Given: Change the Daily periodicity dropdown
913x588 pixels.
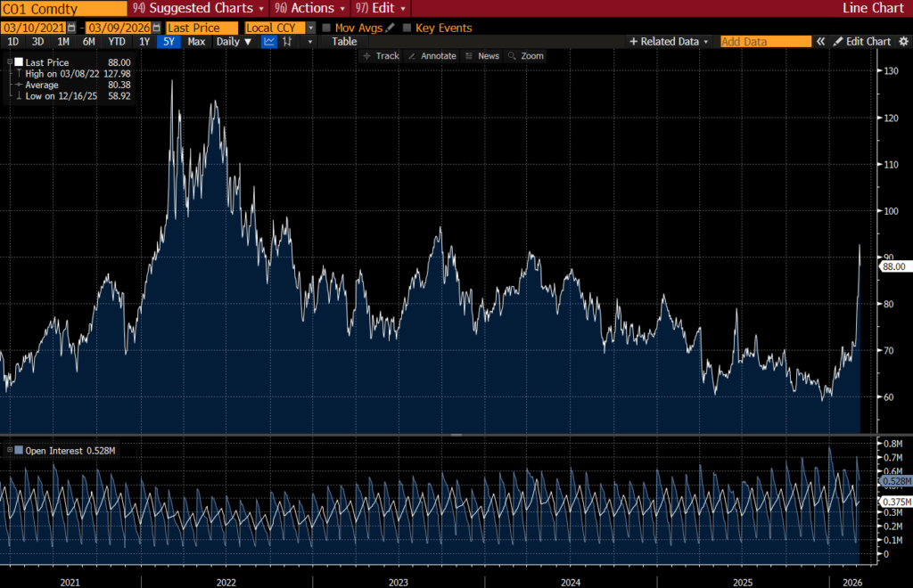Looking at the screenshot, I should click(x=234, y=42).
